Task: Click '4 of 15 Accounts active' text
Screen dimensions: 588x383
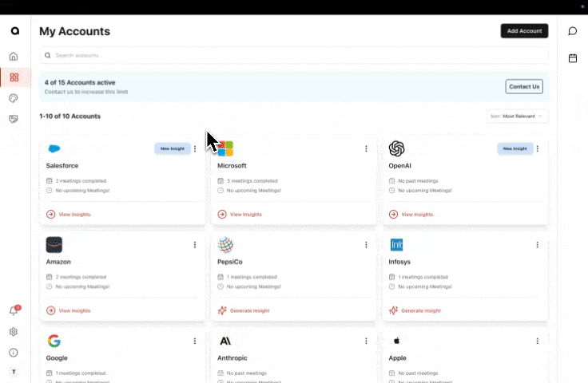Action: 80,82
